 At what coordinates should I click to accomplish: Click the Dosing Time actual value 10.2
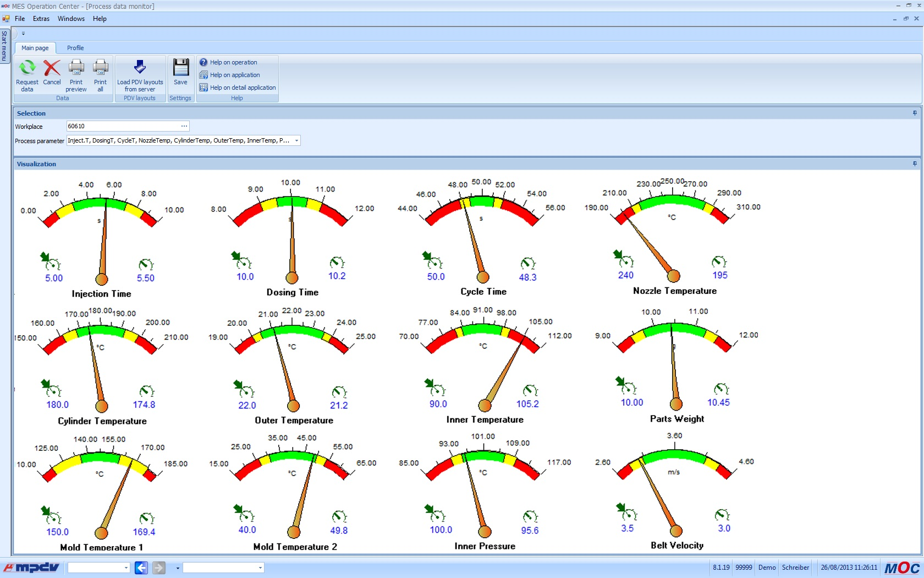[337, 276]
